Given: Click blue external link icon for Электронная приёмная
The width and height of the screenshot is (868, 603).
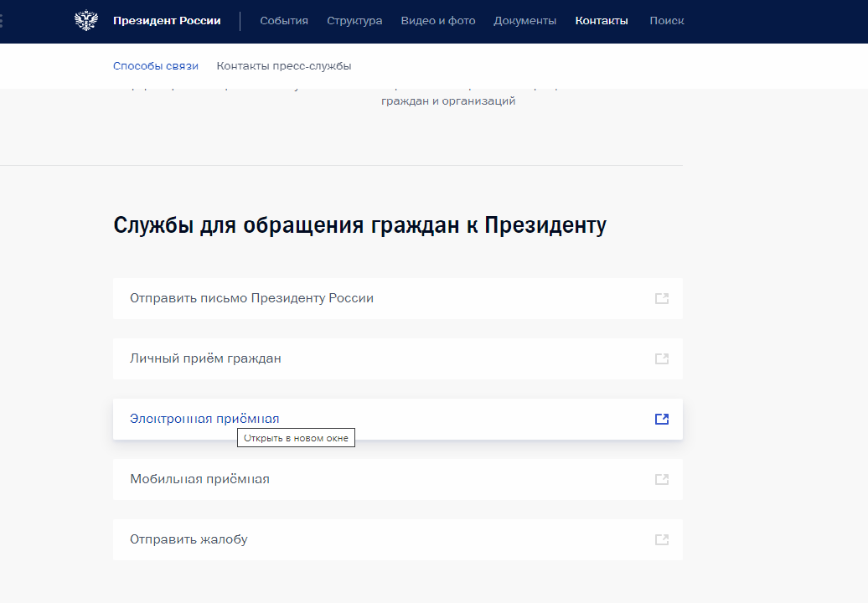Looking at the screenshot, I should (x=662, y=420).
